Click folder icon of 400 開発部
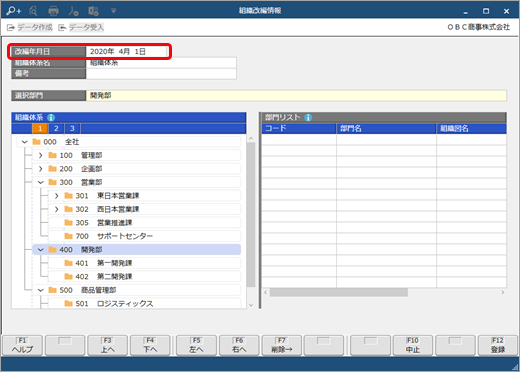520x372 pixels. coord(52,250)
